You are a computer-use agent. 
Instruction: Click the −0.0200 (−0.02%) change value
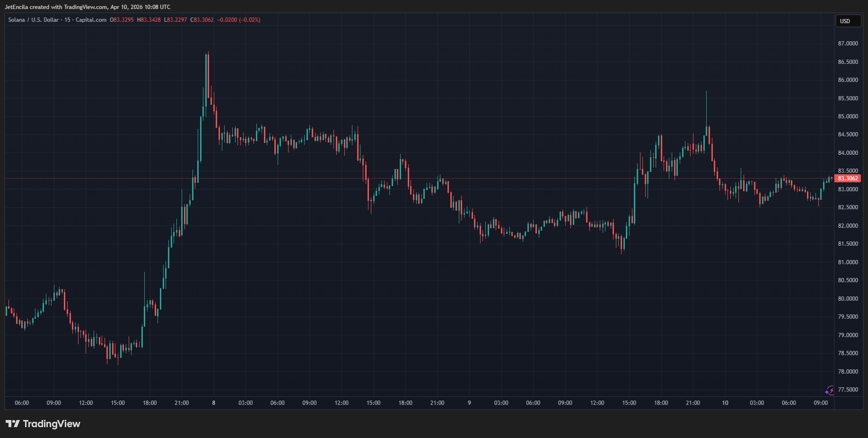pos(238,20)
